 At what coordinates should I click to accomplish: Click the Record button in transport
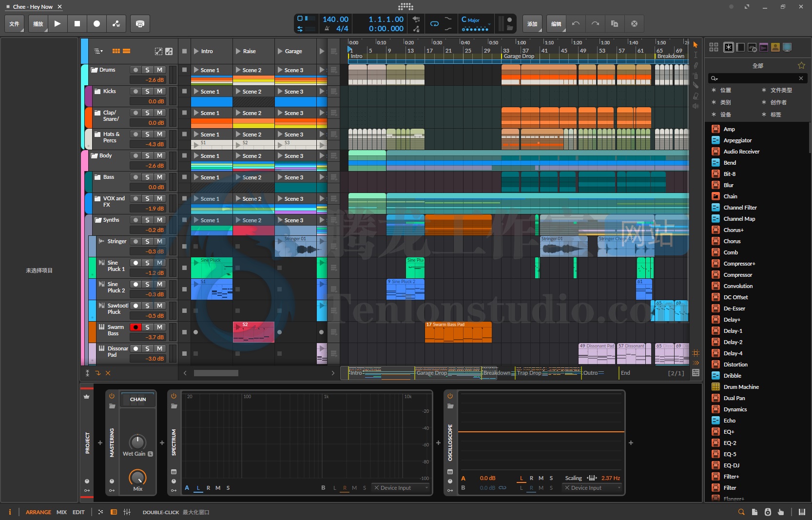97,24
